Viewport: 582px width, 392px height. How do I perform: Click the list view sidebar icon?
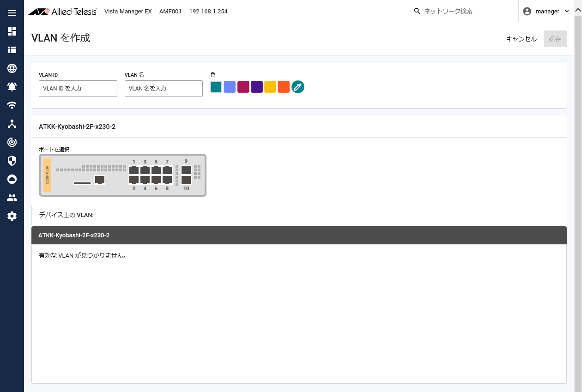click(12, 50)
